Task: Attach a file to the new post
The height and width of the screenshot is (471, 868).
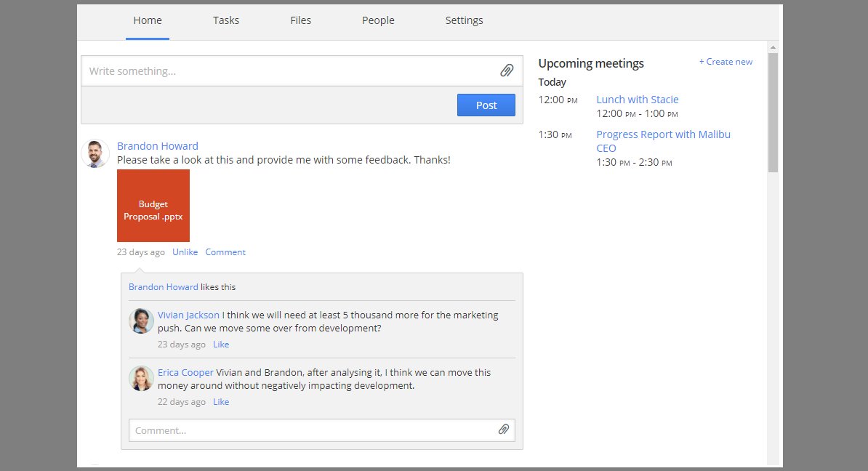Action: (507, 71)
